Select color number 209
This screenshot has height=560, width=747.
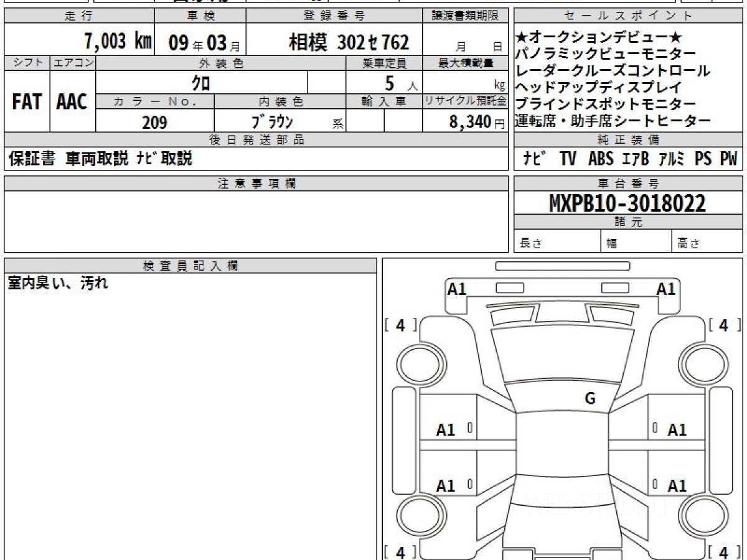click(x=154, y=122)
